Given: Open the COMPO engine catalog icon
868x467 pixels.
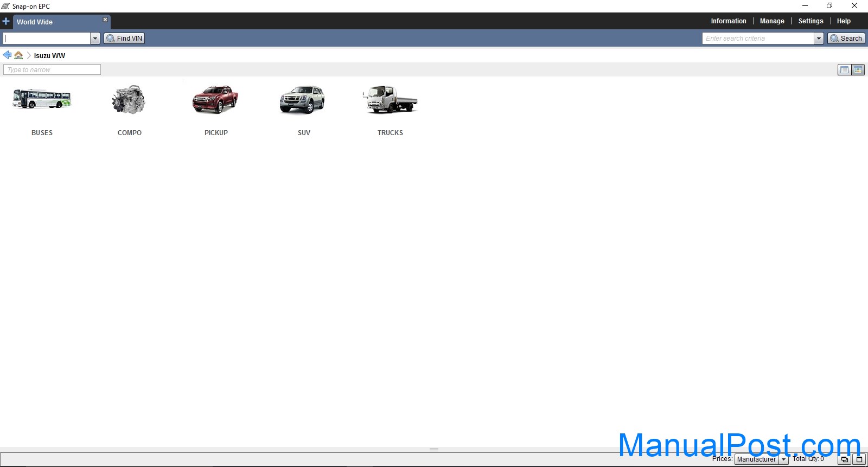Looking at the screenshot, I should coord(129,99).
